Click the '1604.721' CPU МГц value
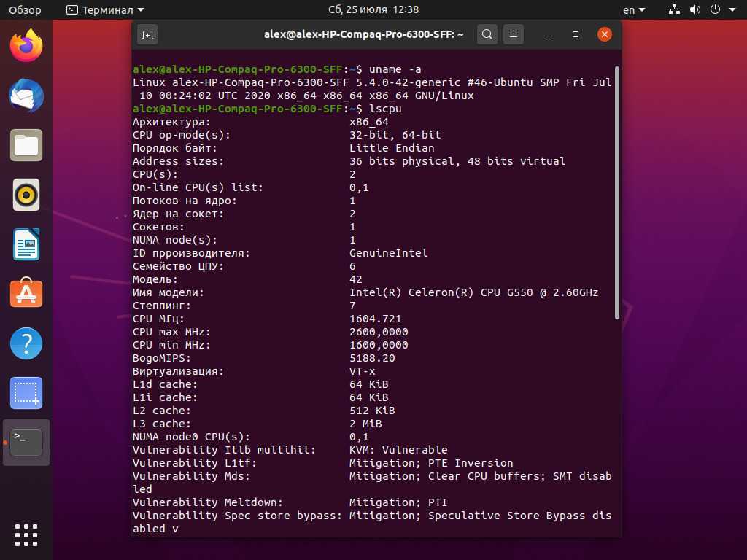 (376, 319)
